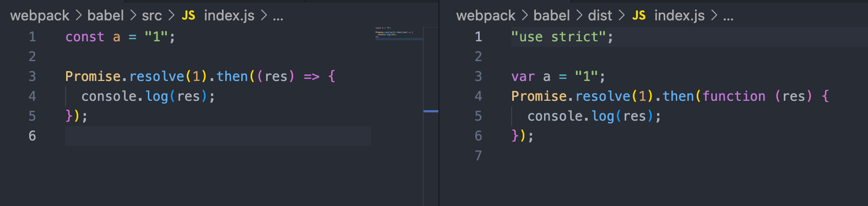Open the babel breadcrumb in left editor
This screenshot has height=206, width=868.
click(105, 15)
